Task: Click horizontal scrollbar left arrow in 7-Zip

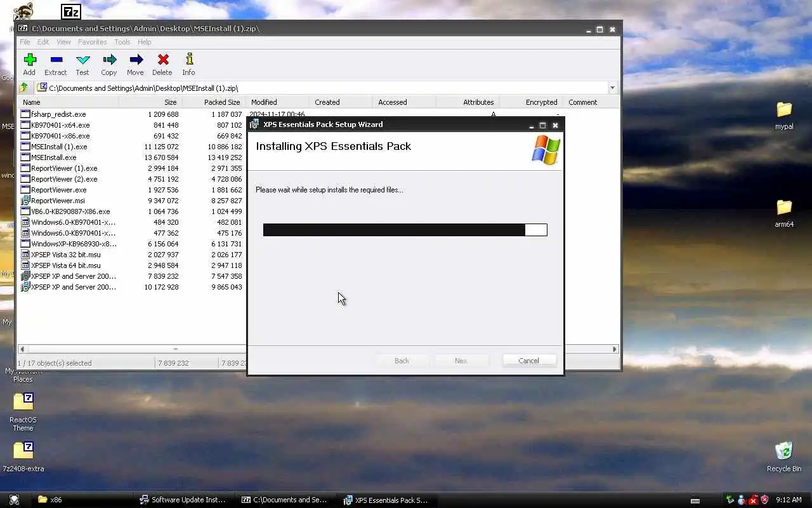Action: pos(23,349)
